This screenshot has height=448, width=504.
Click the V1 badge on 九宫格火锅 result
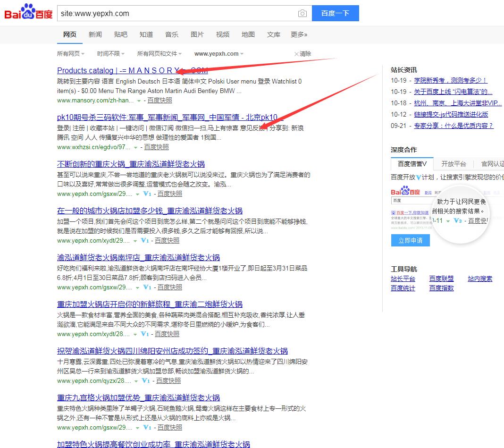tap(147, 427)
